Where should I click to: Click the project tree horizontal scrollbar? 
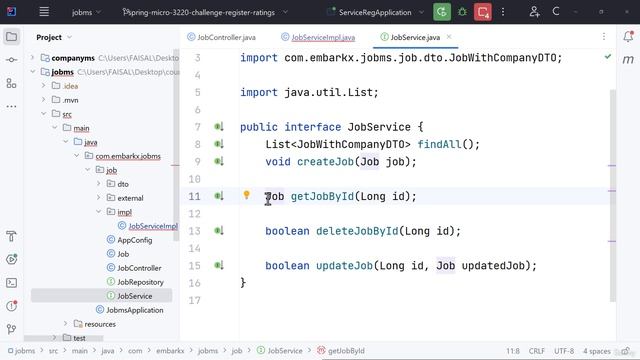[x=63, y=338]
